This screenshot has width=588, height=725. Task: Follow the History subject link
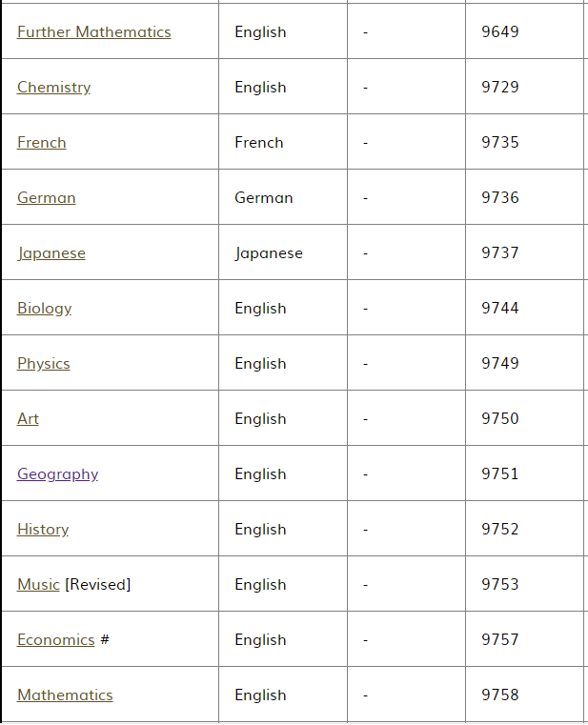point(43,530)
